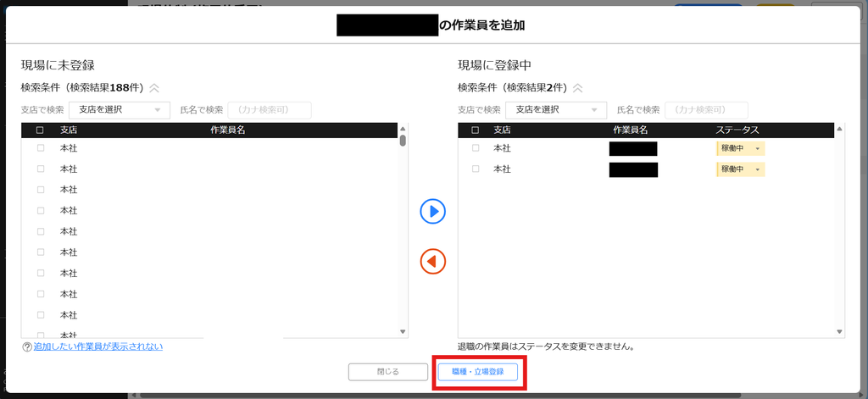868x399 pixels.
Task: Check the topmost 本社 row in unregistered list
Action: [x=41, y=148]
